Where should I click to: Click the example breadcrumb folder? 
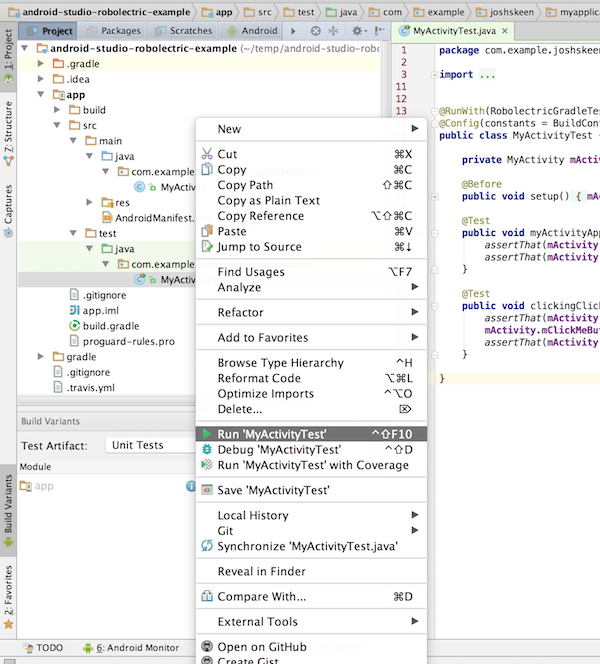(439, 12)
